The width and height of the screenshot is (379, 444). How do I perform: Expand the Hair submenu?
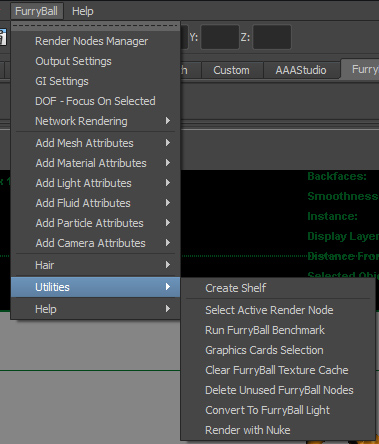coord(96,265)
